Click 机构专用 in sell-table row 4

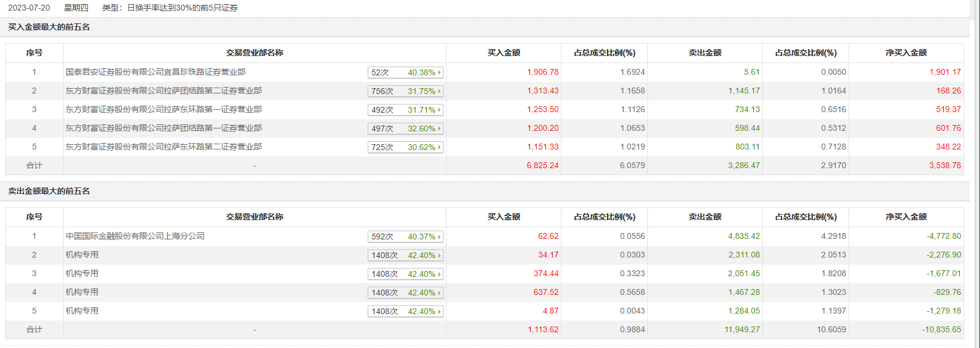[82, 292]
